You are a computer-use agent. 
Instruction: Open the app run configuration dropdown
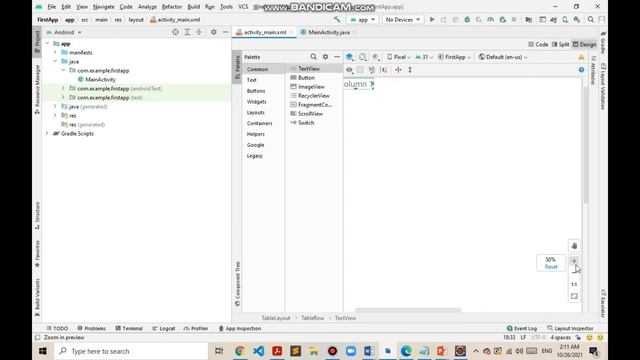point(362,20)
